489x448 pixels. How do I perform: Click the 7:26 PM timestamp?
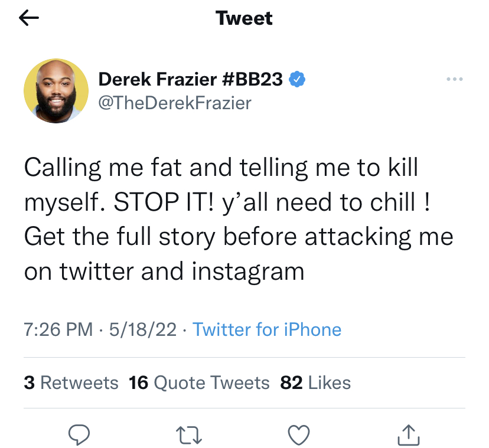coord(58,329)
